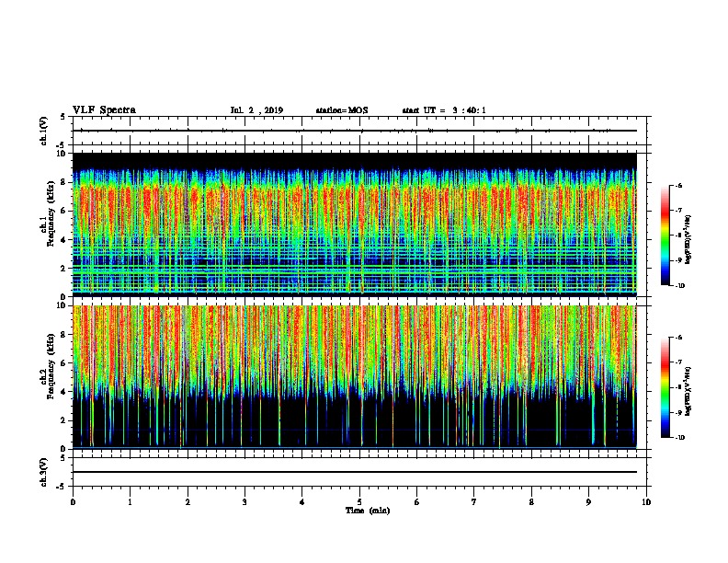The width and height of the screenshot is (728, 563).
Task: Click the "0" tick on the time axis
Action: 73,502
